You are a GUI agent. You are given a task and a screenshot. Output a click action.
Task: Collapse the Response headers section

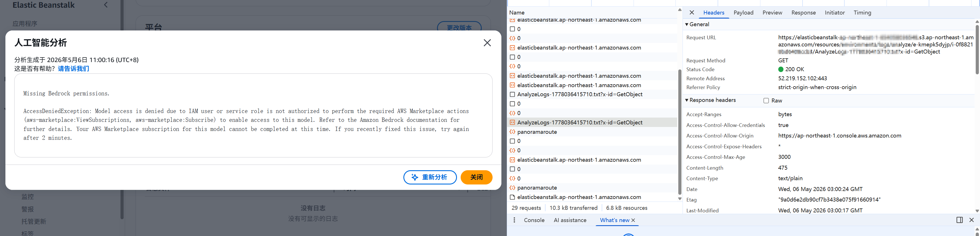coord(687,100)
